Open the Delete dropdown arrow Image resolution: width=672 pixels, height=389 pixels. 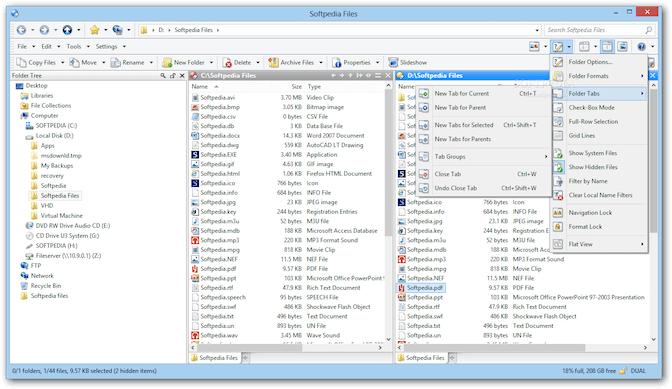point(258,63)
